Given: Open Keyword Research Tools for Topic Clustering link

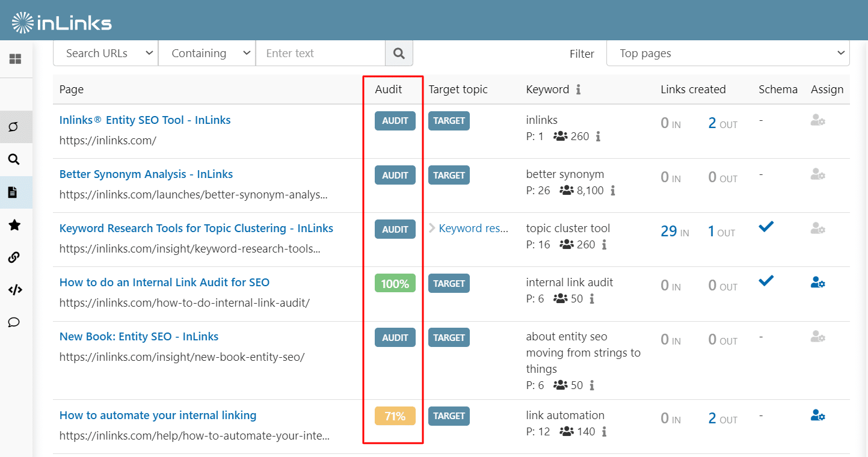Looking at the screenshot, I should point(196,228).
